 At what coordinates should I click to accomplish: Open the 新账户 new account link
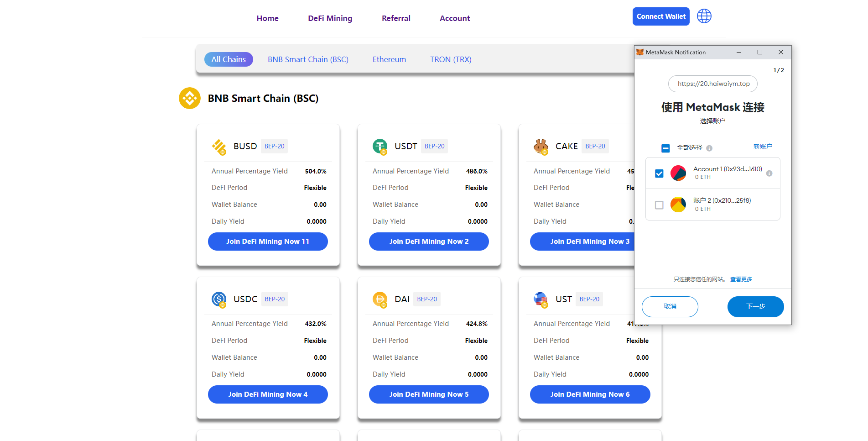763,147
